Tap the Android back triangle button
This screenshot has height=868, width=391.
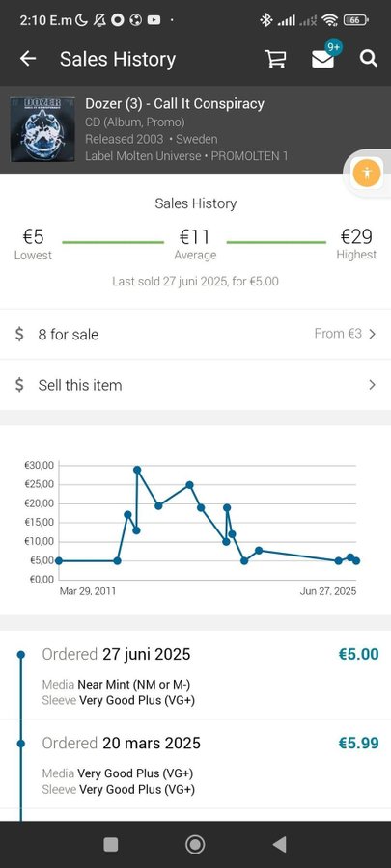pos(279,844)
